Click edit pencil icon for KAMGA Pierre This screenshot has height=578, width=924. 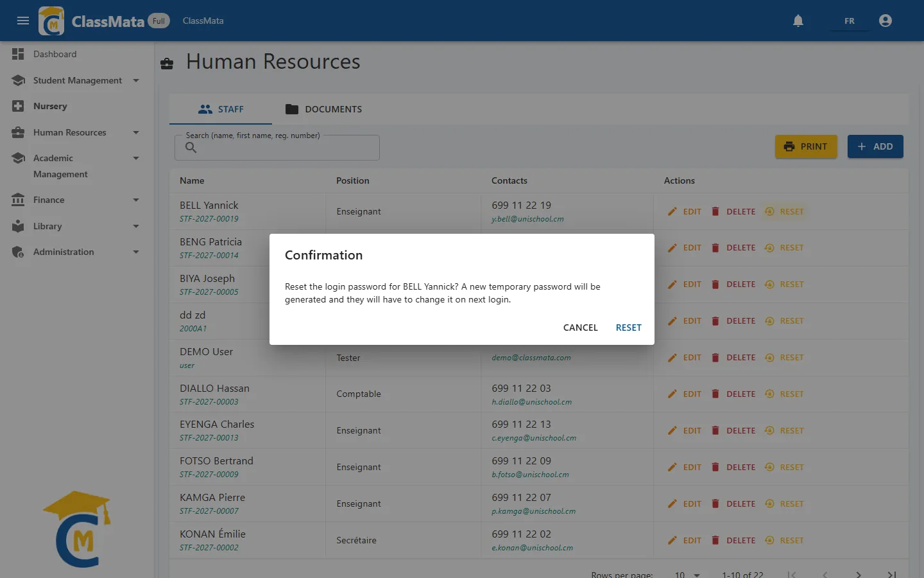(672, 504)
